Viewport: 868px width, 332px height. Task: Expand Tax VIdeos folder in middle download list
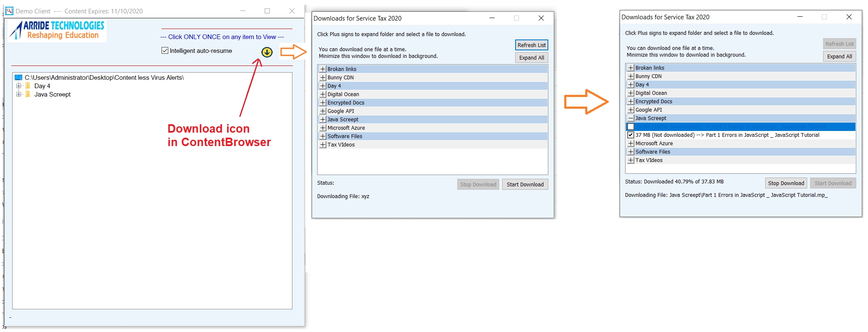pyautogui.click(x=323, y=145)
